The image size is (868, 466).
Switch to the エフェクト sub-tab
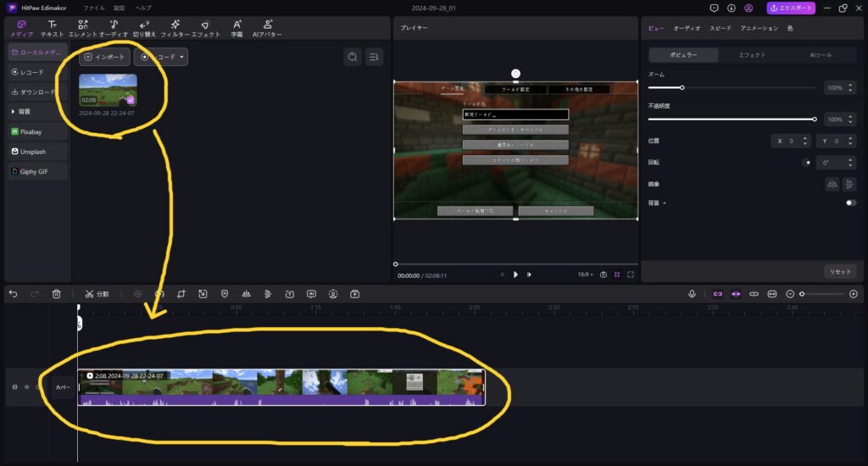click(752, 55)
